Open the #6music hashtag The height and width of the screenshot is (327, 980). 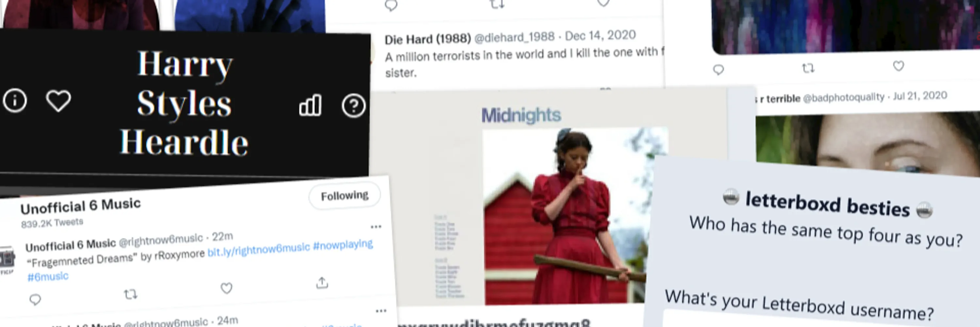(x=48, y=276)
